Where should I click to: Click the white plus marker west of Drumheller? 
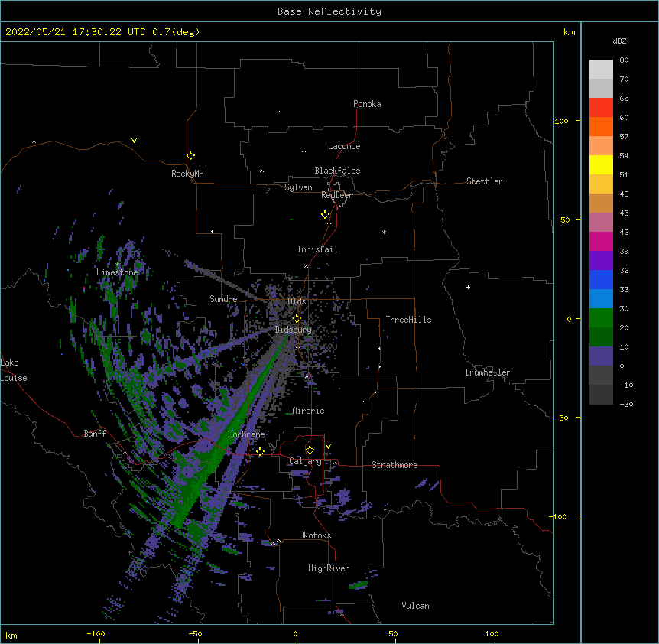[x=468, y=287]
